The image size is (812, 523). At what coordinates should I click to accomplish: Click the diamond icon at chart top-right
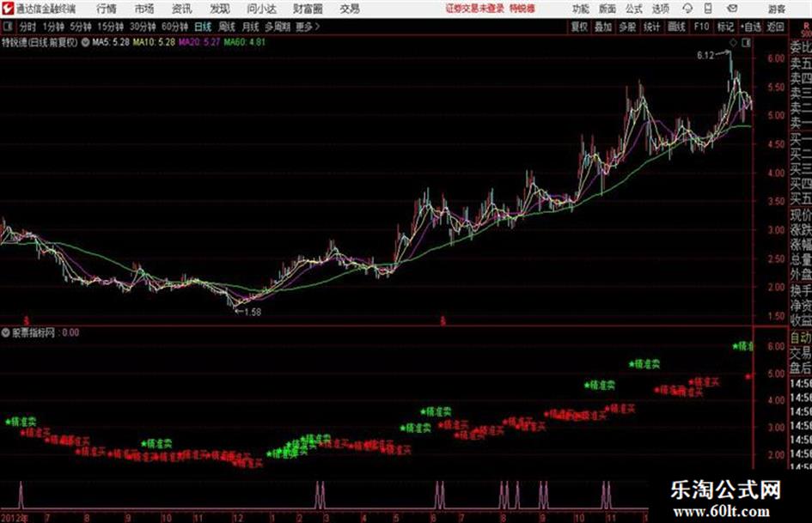[x=733, y=43]
